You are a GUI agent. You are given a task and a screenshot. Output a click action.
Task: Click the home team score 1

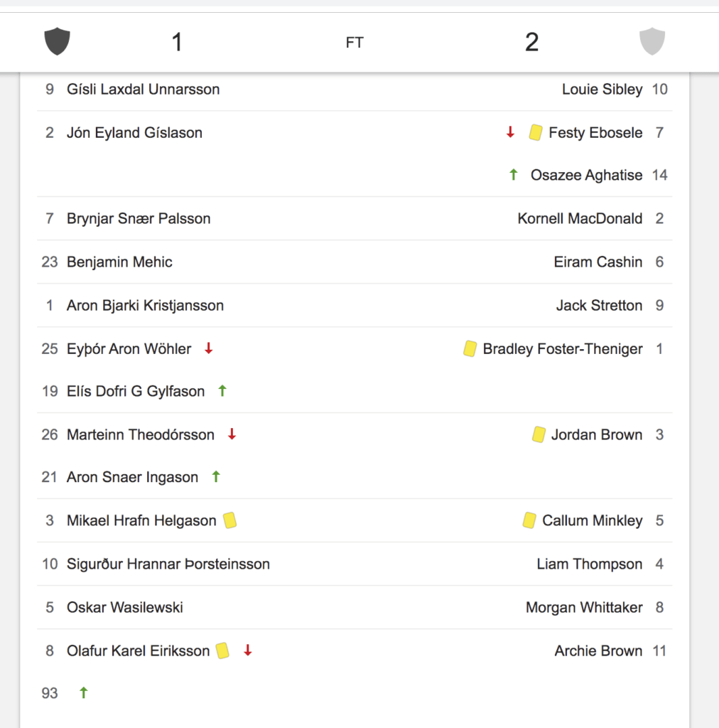coord(177,42)
